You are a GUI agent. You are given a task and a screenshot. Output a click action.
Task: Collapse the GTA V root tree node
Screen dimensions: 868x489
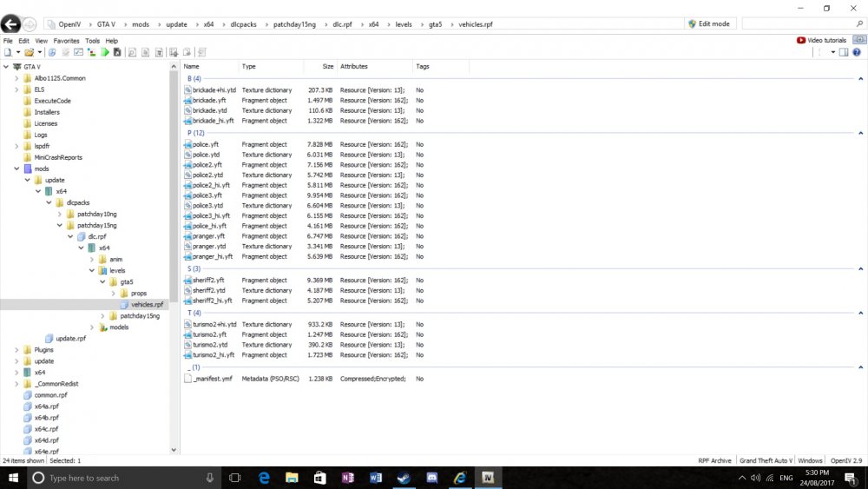point(6,67)
